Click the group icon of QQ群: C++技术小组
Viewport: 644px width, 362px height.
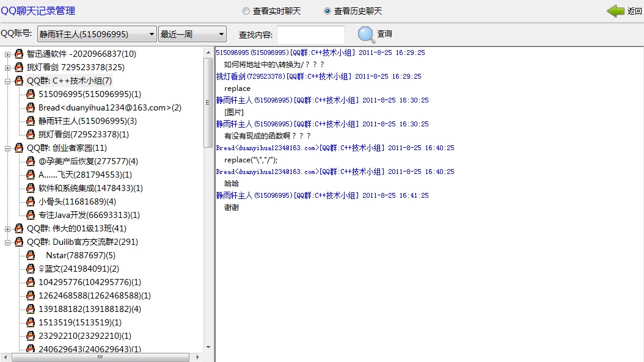click(19, 81)
